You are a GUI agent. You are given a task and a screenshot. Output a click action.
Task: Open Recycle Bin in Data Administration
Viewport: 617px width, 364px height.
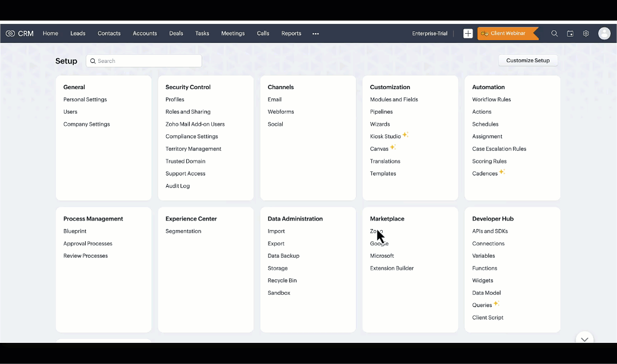[x=282, y=281]
